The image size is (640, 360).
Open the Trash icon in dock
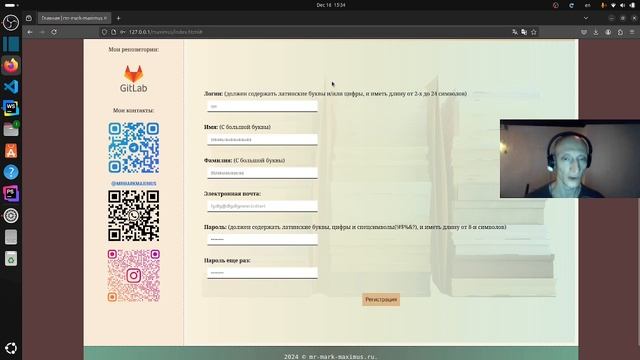pos(11,258)
